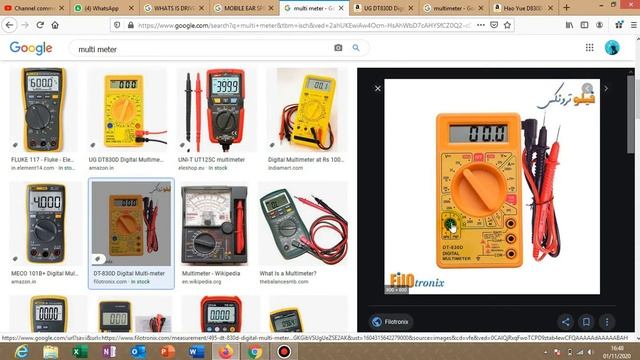Open PowerPoint from the taskbar
The height and width of the screenshot is (360, 640).
point(167,351)
